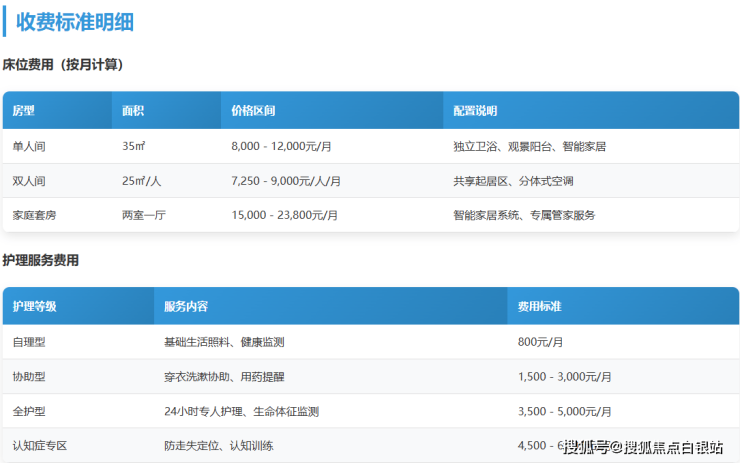Image resolution: width=740 pixels, height=463 pixels.
Task: Select the 价格区间 column header
Action: click(x=253, y=111)
